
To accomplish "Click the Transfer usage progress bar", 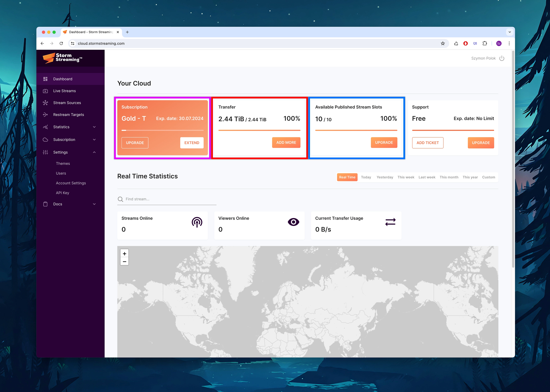I will coord(259,130).
